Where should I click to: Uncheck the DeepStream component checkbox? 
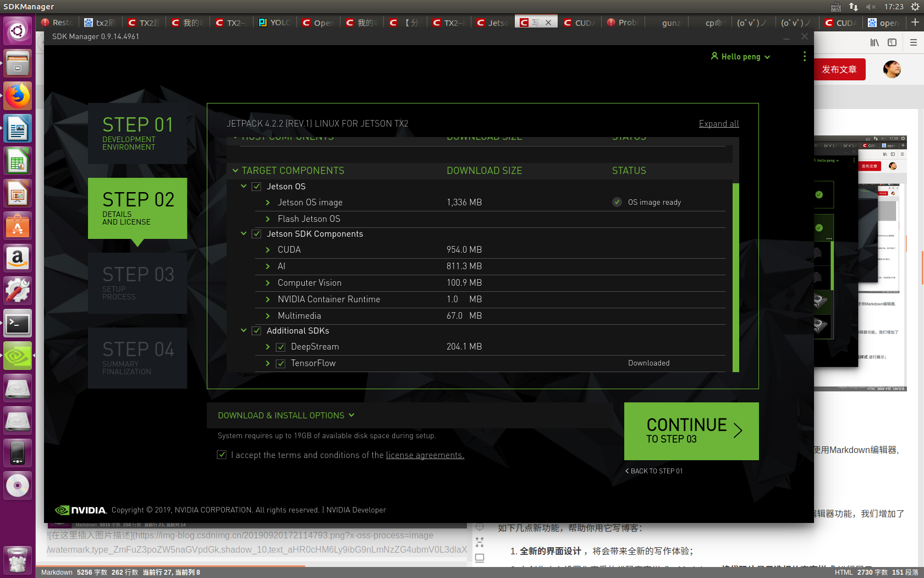pos(280,347)
